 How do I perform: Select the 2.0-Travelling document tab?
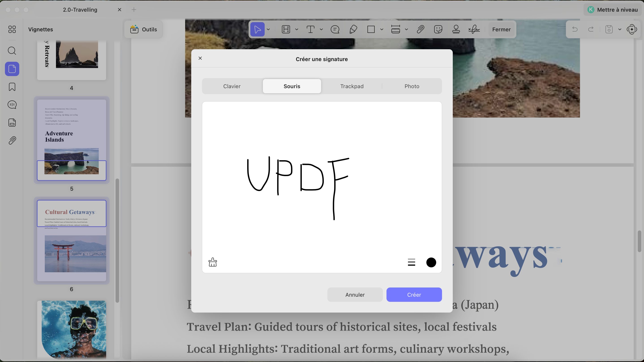point(80,9)
